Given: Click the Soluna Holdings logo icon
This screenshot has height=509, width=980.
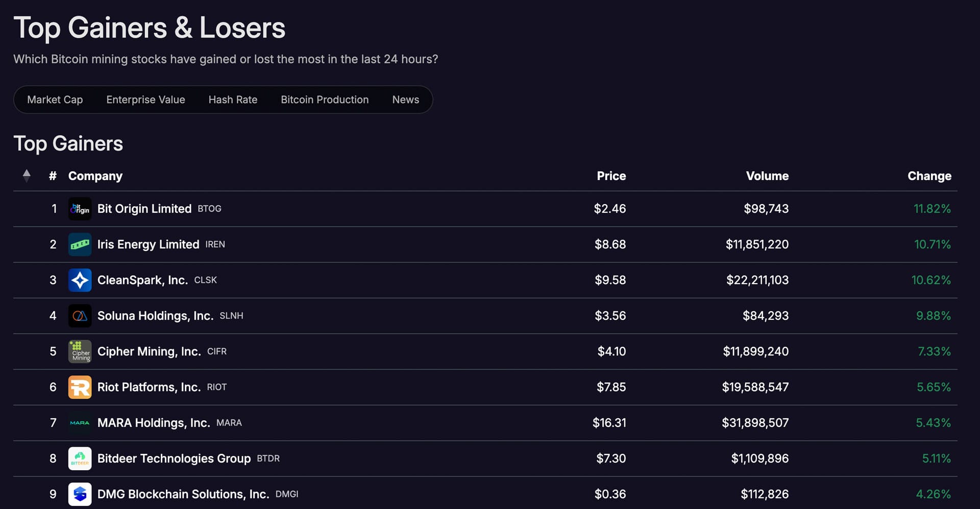Looking at the screenshot, I should tap(80, 316).
